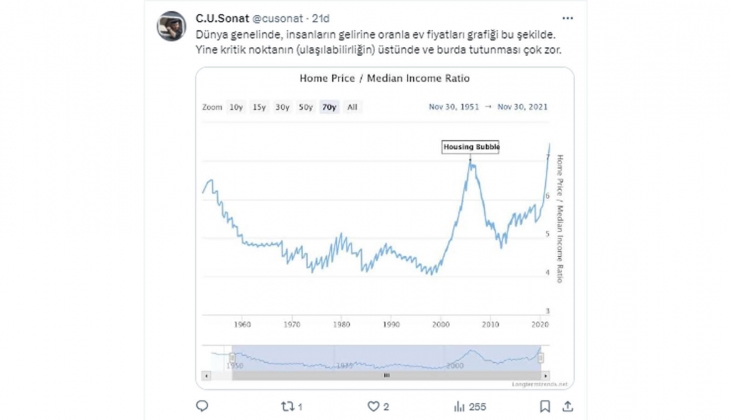The image size is (730, 420).
Task: Choose the All zoom option
Action: point(352,107)
